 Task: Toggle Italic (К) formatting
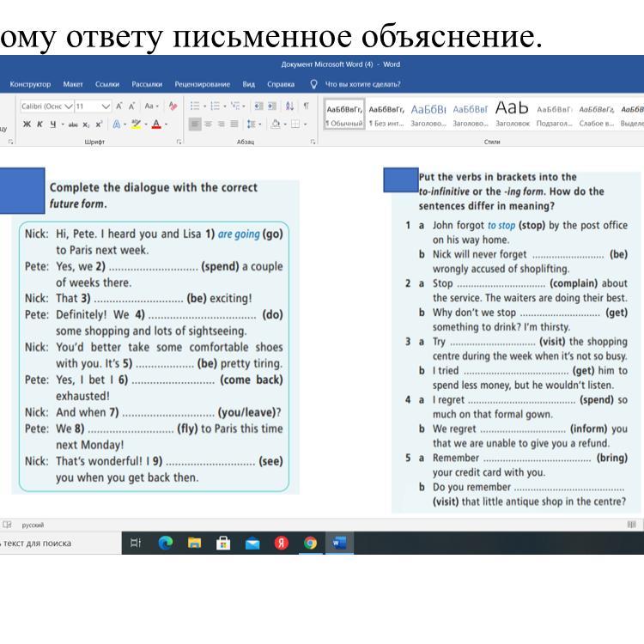click(x=39, y=124)
